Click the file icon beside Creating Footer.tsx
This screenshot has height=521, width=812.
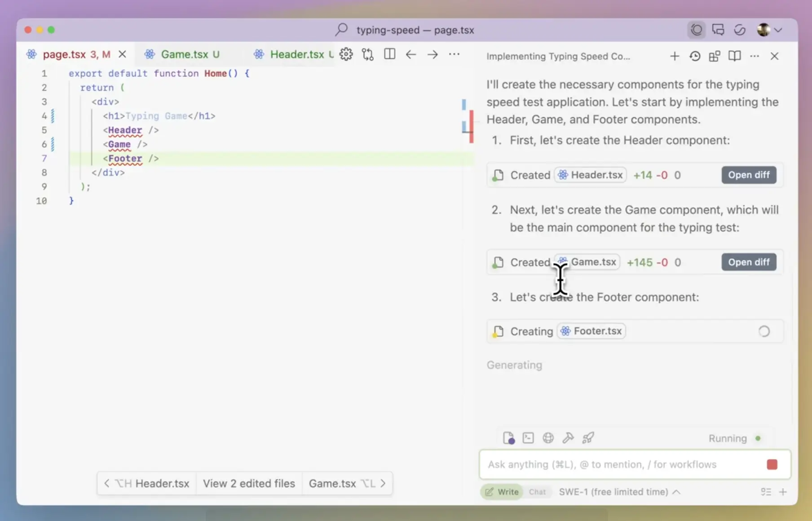[x=498, y=331]
